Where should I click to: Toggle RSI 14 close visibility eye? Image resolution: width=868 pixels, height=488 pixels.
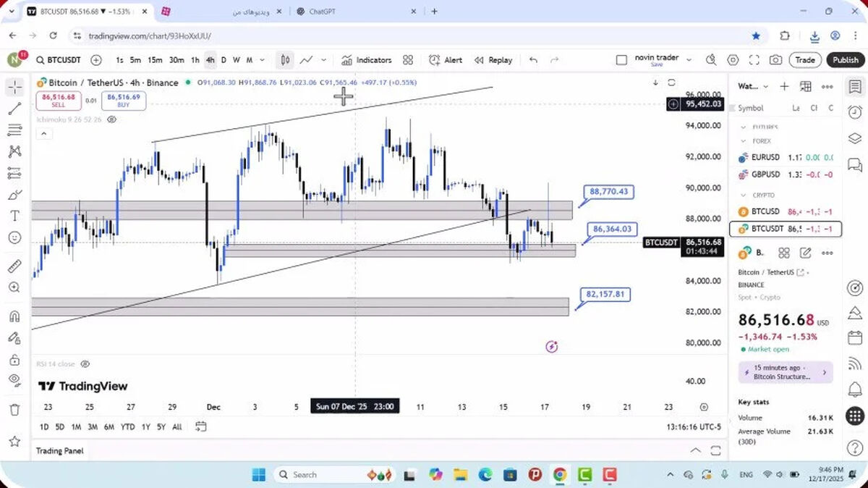coord(85,363)
